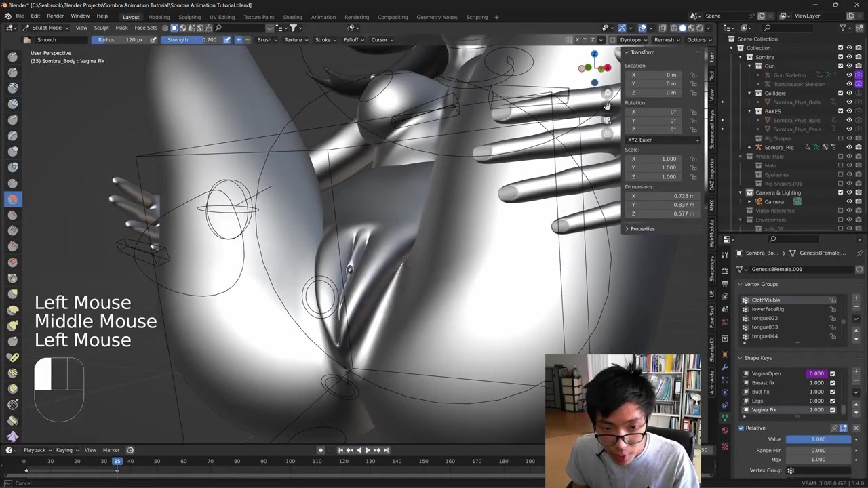The image size is (868, 488).
Task: Click the play animation button
Action: [368, 450]
